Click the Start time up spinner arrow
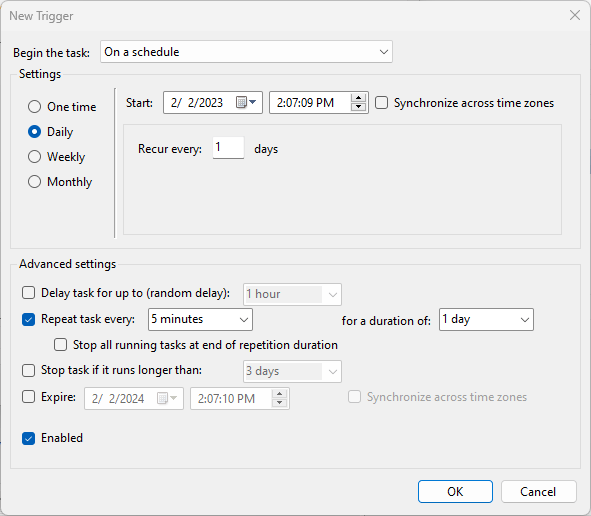This screenshot has width=591, height=516. pos(358,98)
